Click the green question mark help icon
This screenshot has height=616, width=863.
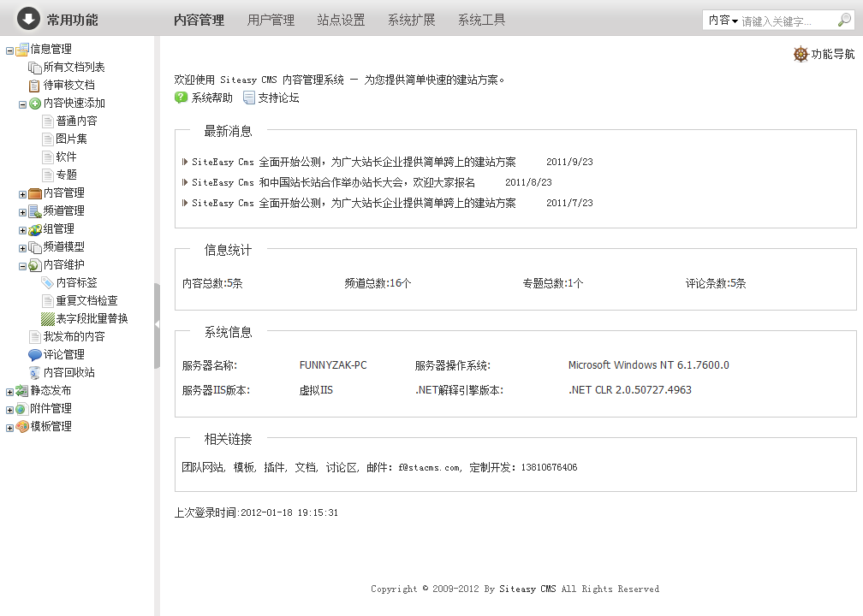click(182, 98)
